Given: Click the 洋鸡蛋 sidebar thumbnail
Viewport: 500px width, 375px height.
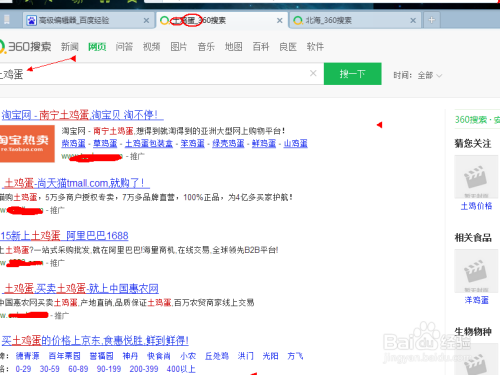Looking at the screenshot, I should pos(476,271).
